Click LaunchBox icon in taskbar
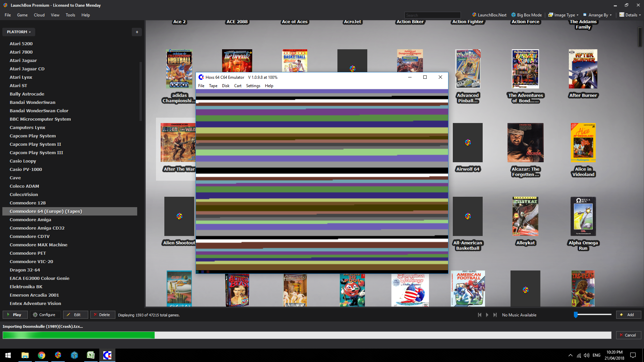The image size is (644, 362). 58,355
